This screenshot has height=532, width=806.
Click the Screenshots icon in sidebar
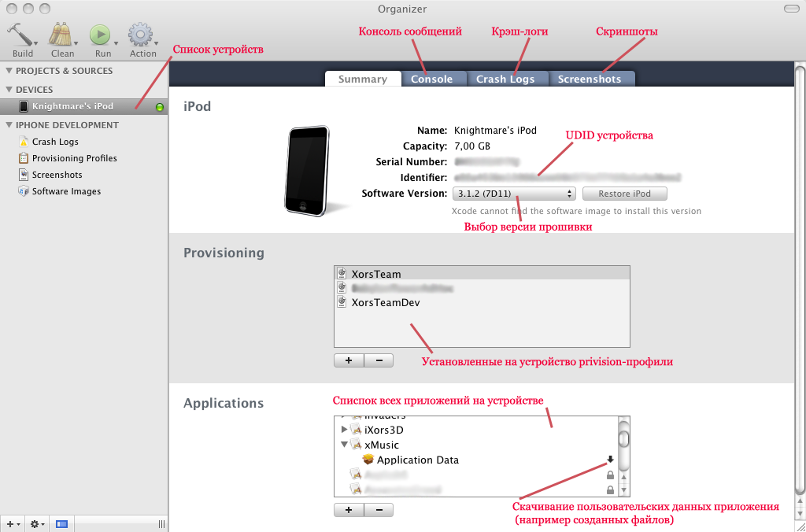(x=24, y=175)
